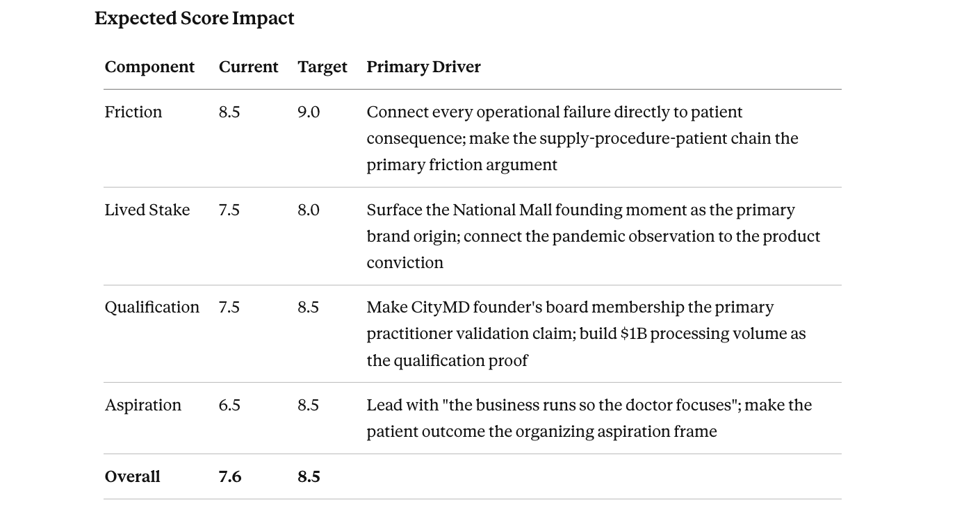The image size is (980, 532).
Task: Click the Expected Score Impact heading
Action: coord(195,18)
